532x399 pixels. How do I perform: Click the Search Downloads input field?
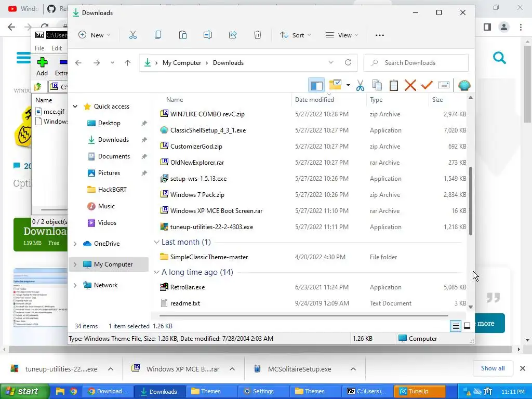(416, 63)
